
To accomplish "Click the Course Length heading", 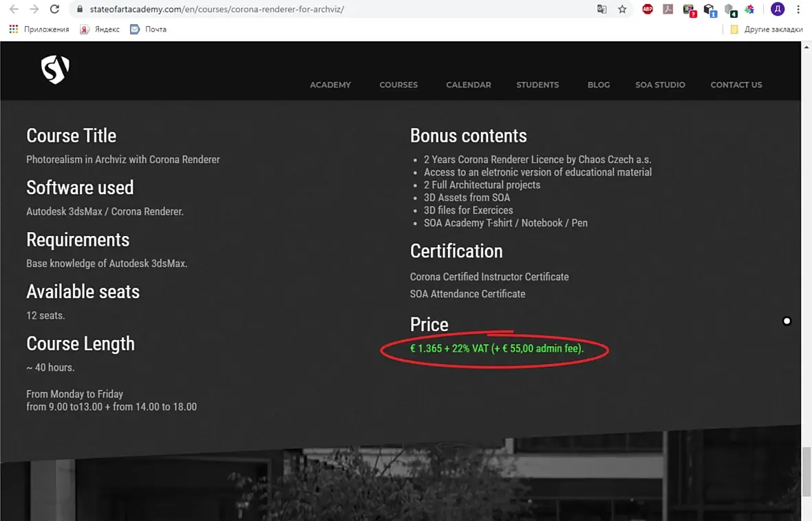I will pyautogui.click(x=81, y=344).
